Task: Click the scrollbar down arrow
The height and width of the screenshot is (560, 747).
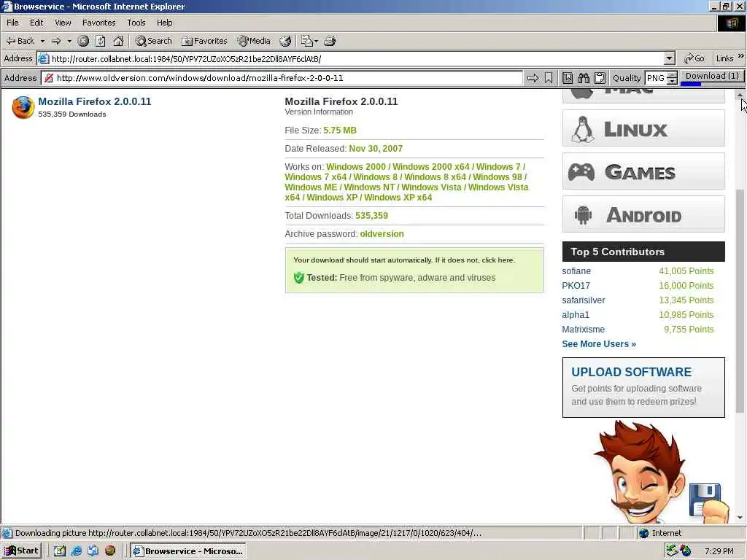Action: (x=740, y=518)
